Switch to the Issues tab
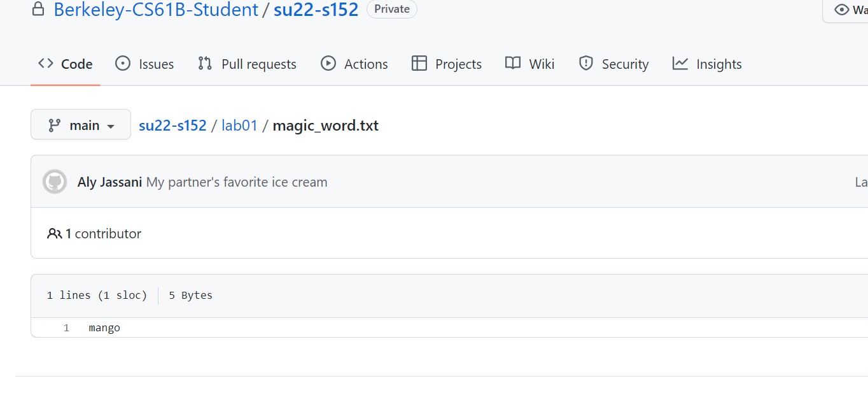 pyautogui.click(x=156, y=64)
